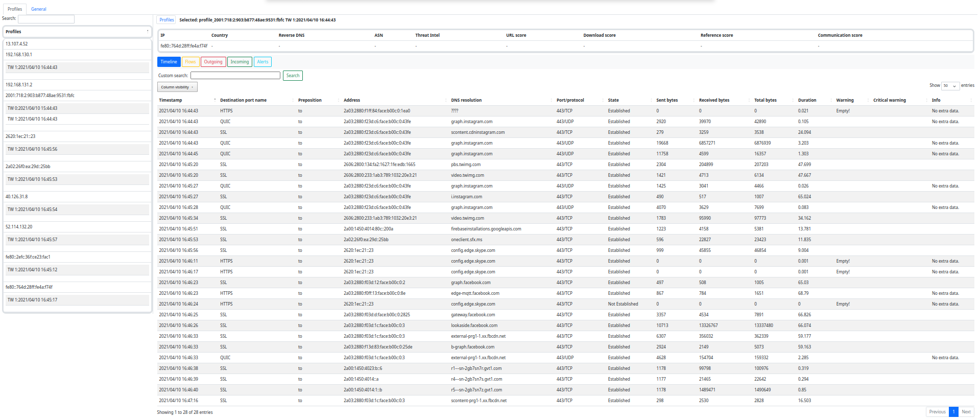Viewport: 980px width, 419px height.
Task: Open the Alerts view
Action: click(x=262, y=62)
